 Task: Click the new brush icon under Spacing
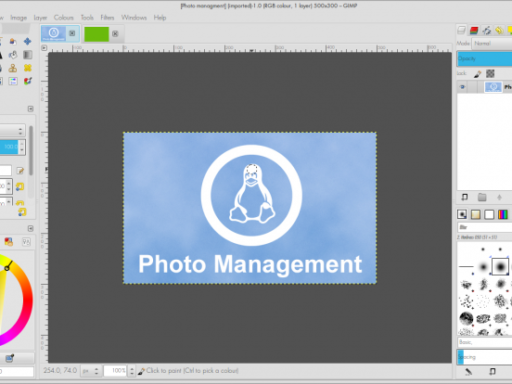point(492,372)
